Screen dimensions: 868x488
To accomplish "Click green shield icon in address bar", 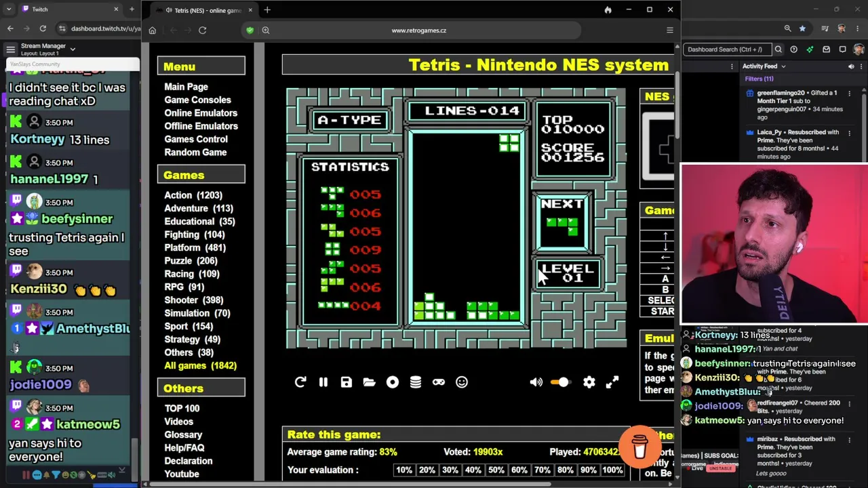I will pyautogui.click(x=250, y=30).
